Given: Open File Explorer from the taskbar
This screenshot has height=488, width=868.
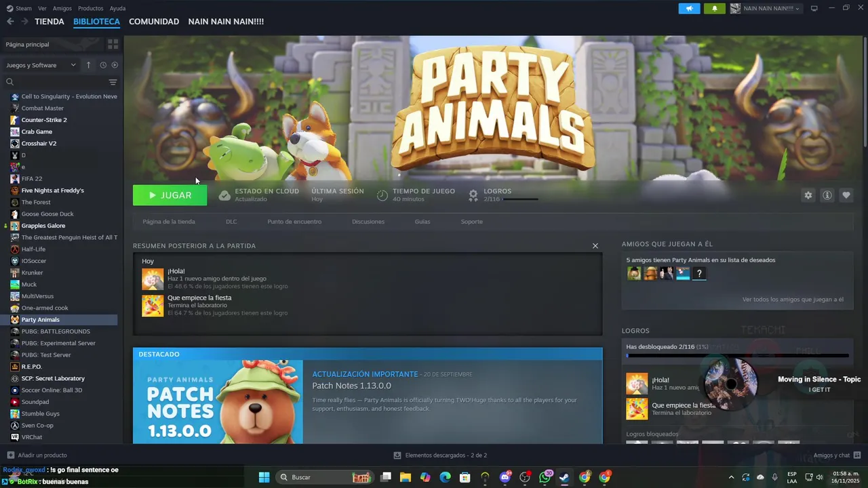Looking at the screenshot, I should (405, 477).
